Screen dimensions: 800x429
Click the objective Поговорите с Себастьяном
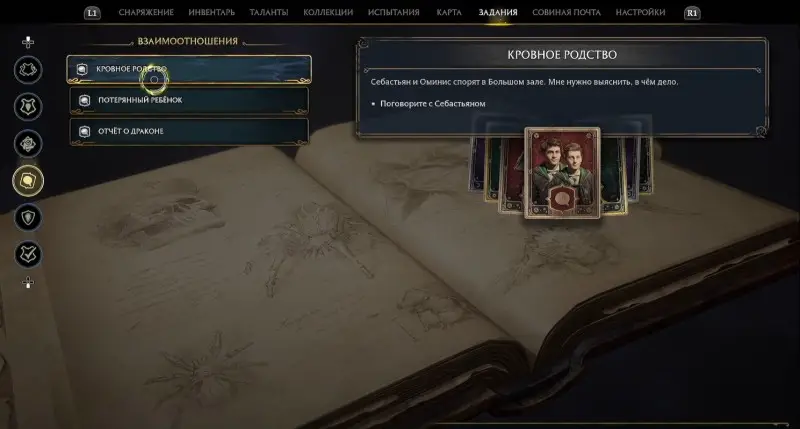pos(433,104)
